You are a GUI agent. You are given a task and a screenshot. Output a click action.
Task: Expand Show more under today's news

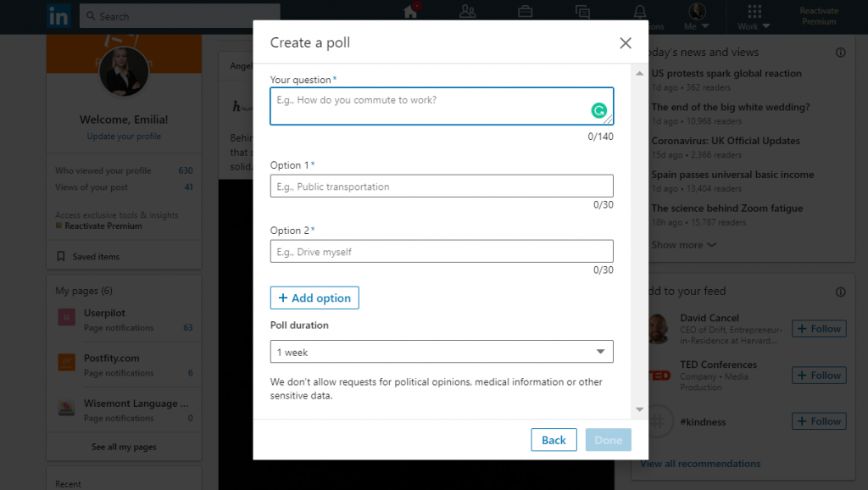(682, 244)
